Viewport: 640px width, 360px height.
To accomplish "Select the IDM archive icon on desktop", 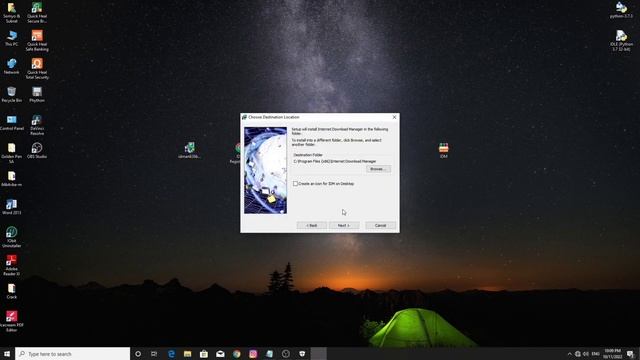I will point(444,151).
